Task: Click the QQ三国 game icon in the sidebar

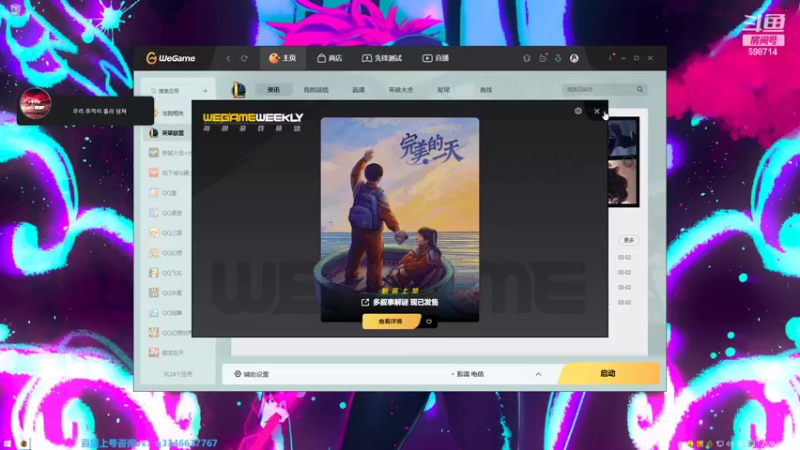Action: (154, 233)
